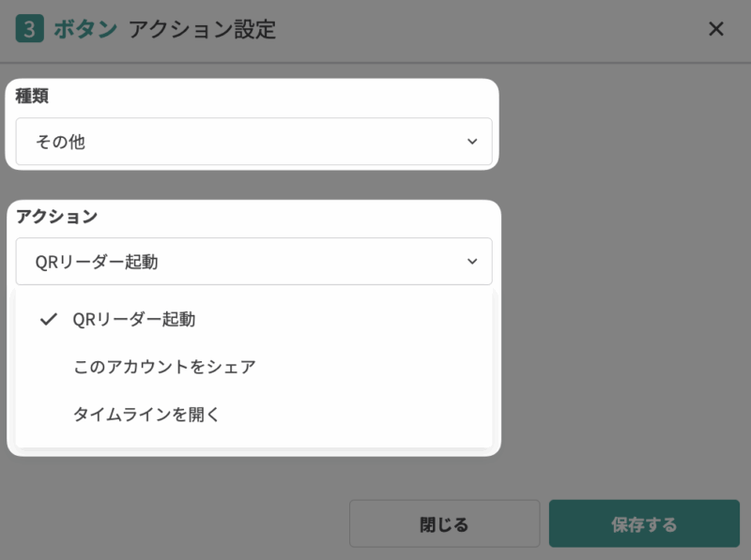The height and width of the screenshot is (560, 751).
Task: Click the chevron arrow in 種類 field
Action: 472,142
